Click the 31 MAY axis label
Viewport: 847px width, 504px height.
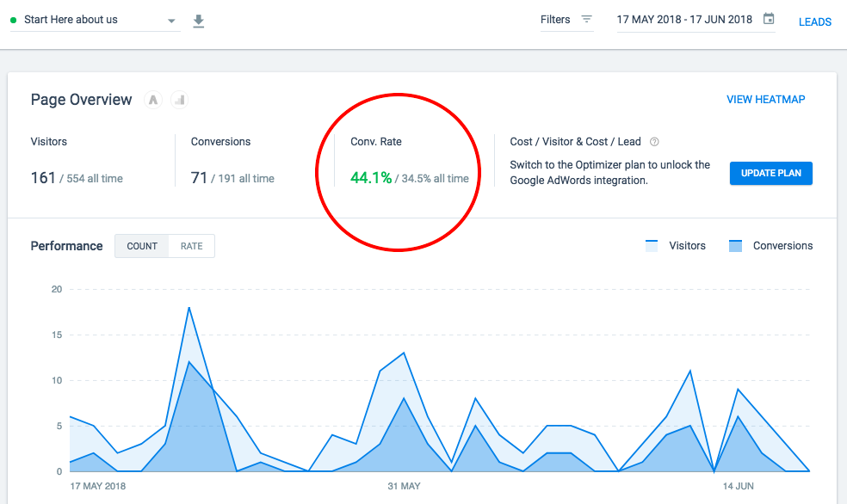[404, 486]
